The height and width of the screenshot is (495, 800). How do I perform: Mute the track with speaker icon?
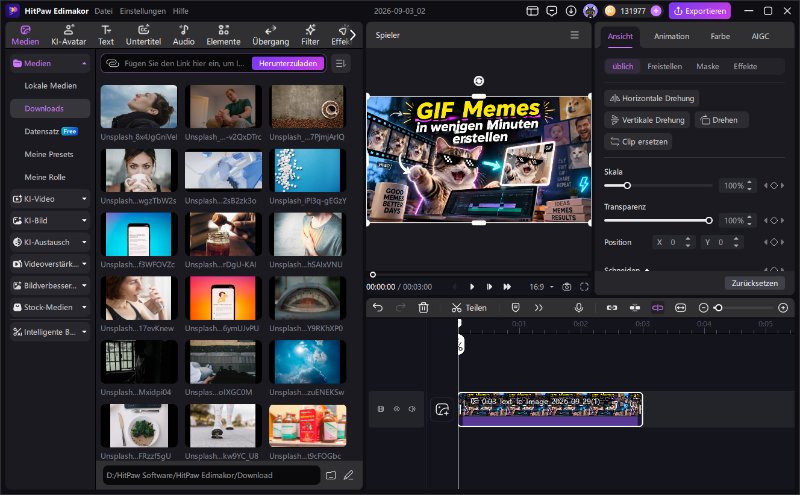click(412, 409)
